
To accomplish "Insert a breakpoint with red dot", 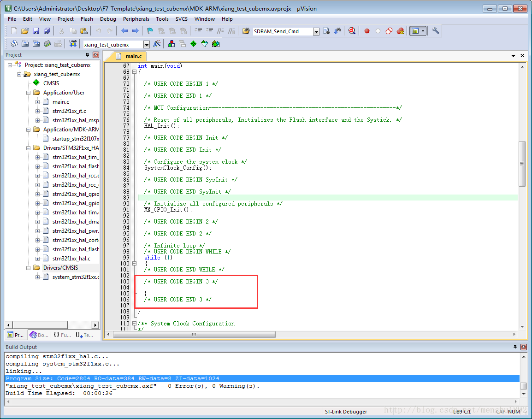I will point(367,31).
